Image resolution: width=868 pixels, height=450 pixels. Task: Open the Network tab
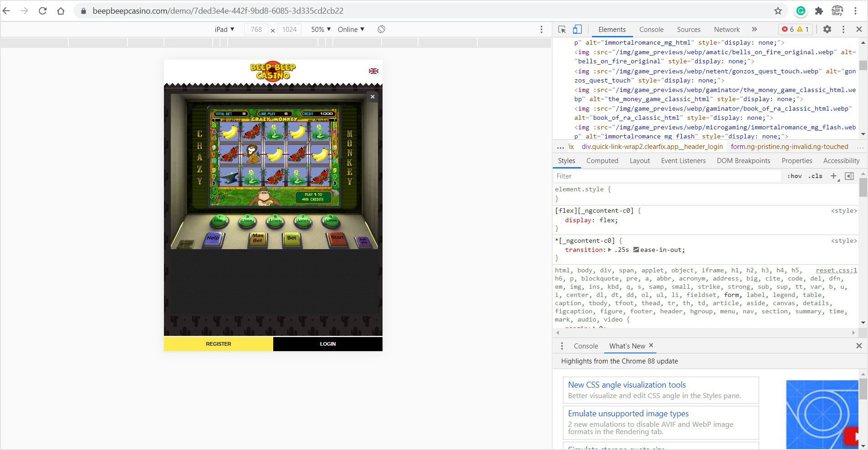point(727,29)
